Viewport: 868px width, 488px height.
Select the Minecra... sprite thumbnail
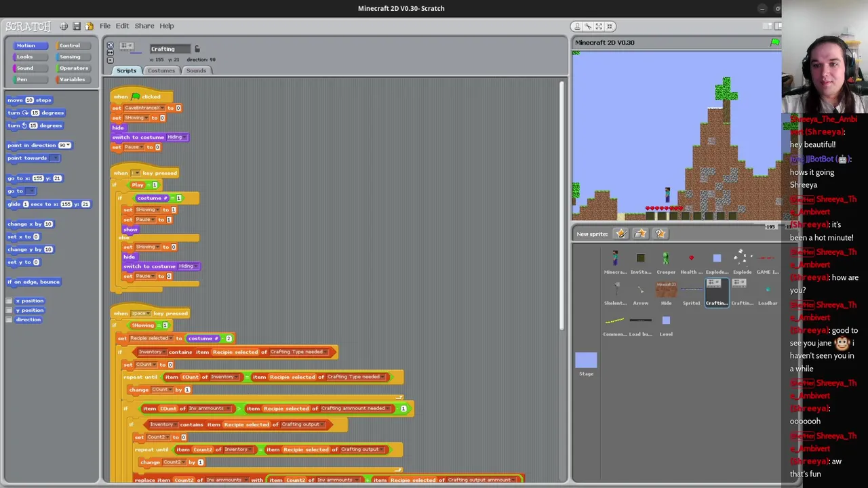pyautogui.click(x=615, y=261)
